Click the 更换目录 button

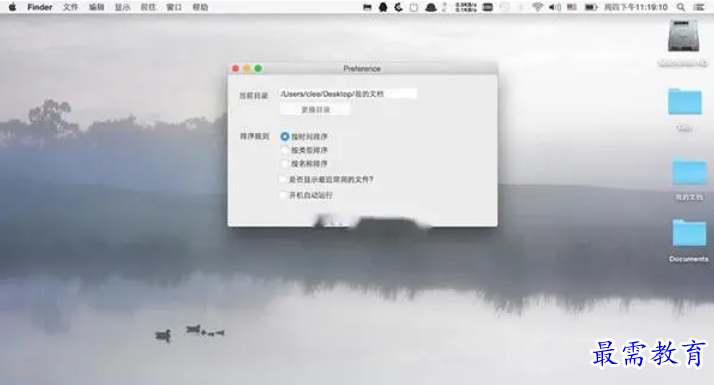(x=315, y=110)
